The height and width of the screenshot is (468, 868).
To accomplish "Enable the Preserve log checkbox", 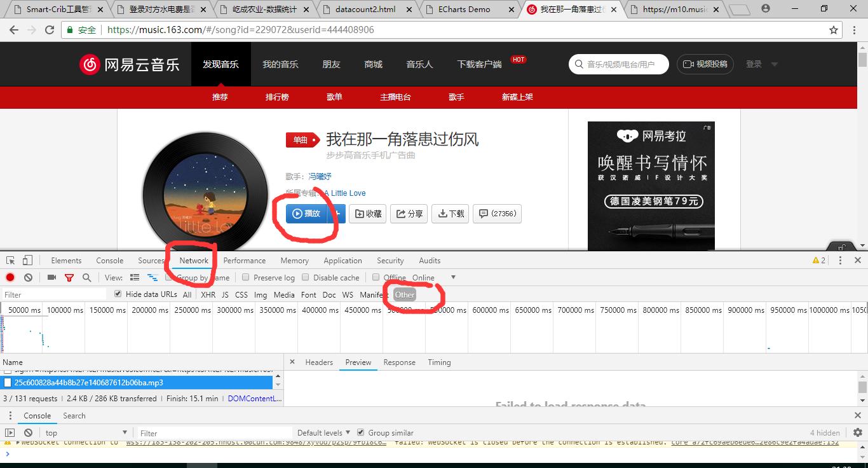I will (246, 277).
